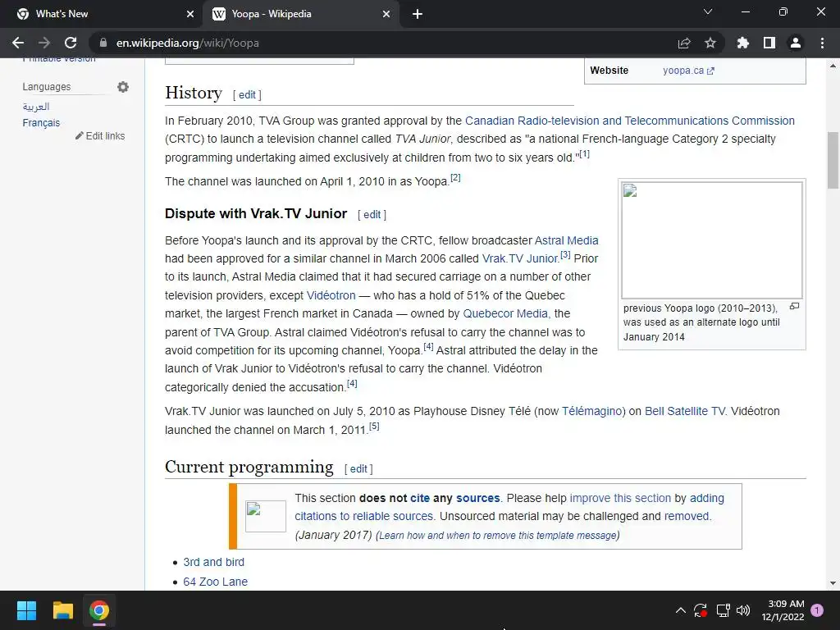Viewport: 840px width, 630px height.
Task: Go back using the browser back arrow
Action: click(x=18, y=43)
